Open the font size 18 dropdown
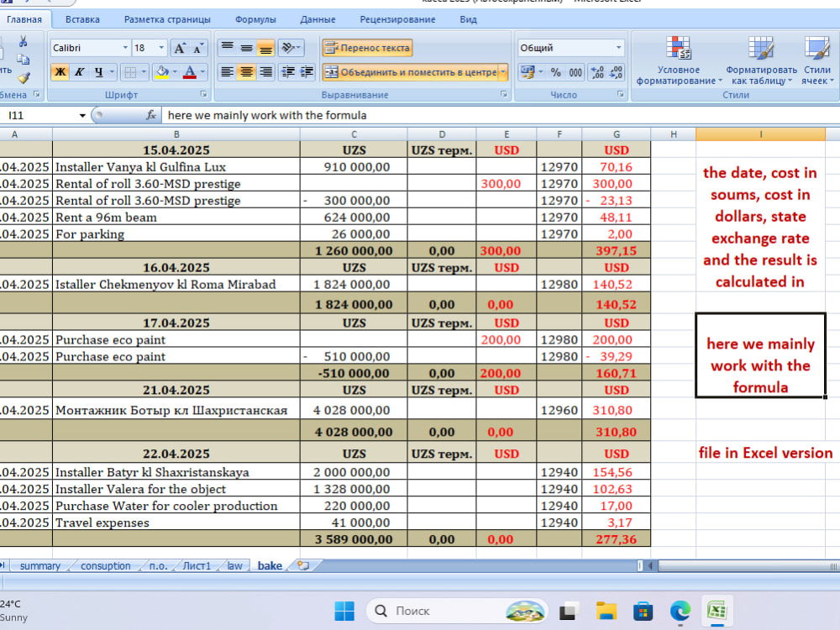The height and width of the screenshot is (630, 840). (161, 48)
